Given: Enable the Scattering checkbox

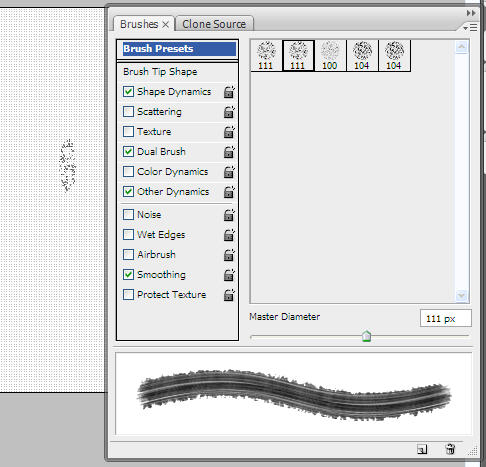Looking at the screenshot, I should point(128,111).
